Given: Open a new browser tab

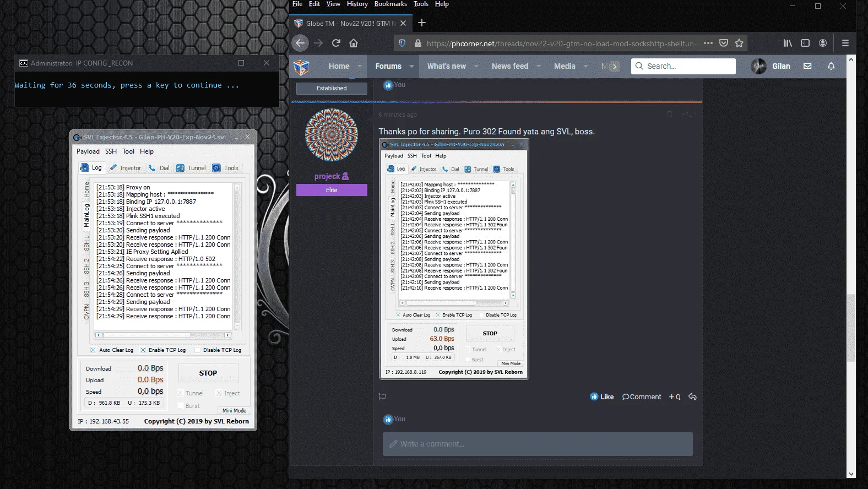Looking at the screenshot, I should click(x=422, y=23).
